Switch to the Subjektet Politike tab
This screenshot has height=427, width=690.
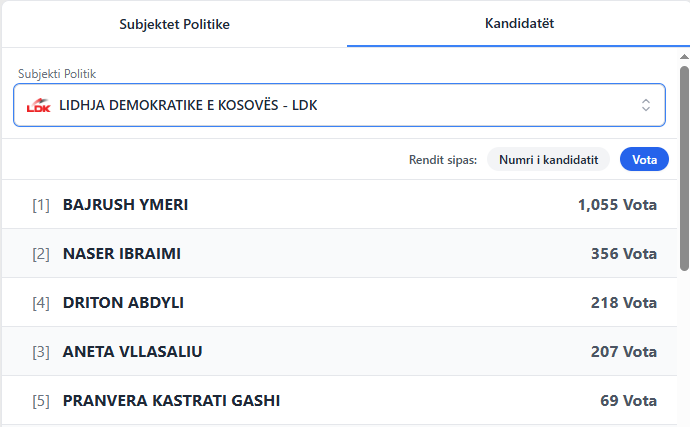tap(175, 24)
